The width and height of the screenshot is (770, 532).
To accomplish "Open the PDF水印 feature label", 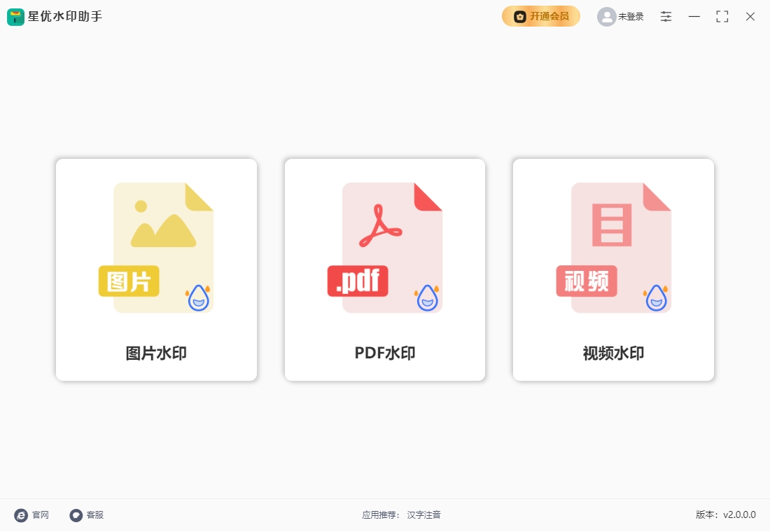I will click(385, 353).
